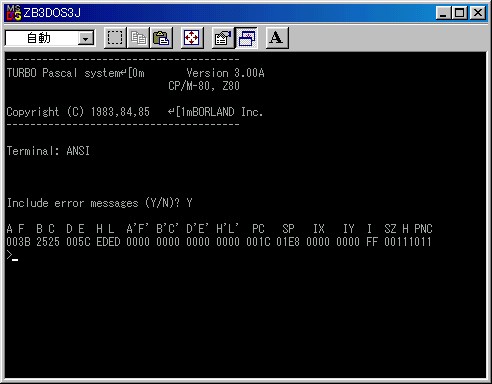Click the BC register value 2525
The image size is (492, 384).
pyautogui.click(x=48, y=242)
